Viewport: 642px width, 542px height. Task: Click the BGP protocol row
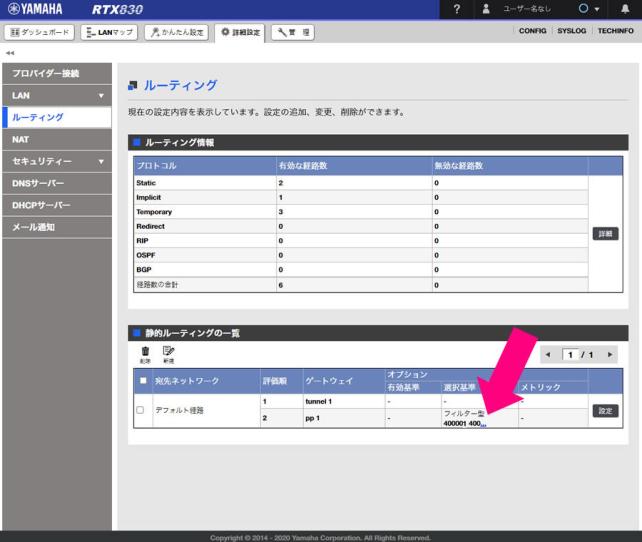361,270
